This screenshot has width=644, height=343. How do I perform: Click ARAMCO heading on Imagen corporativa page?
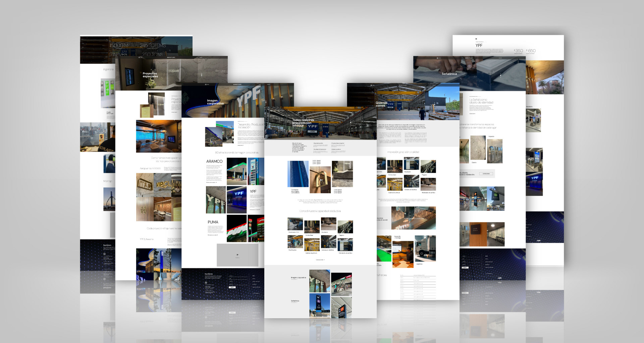click(214, 161)
